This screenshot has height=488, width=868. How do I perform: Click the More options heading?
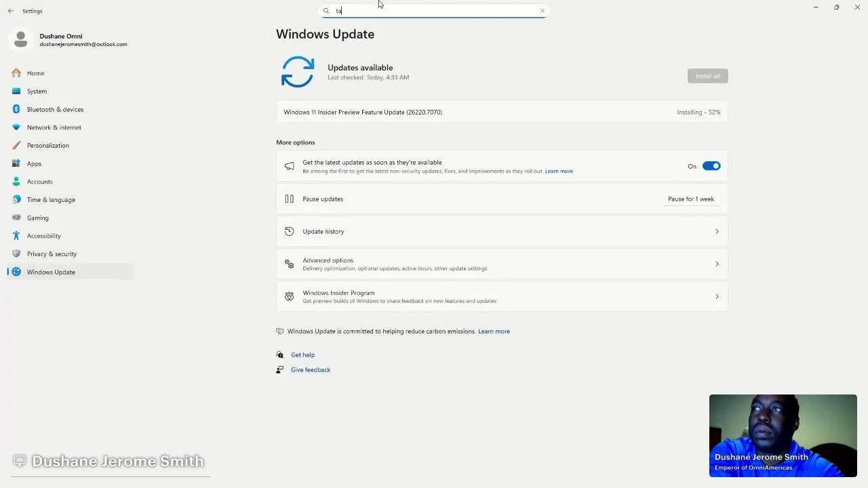coord(296,142)
